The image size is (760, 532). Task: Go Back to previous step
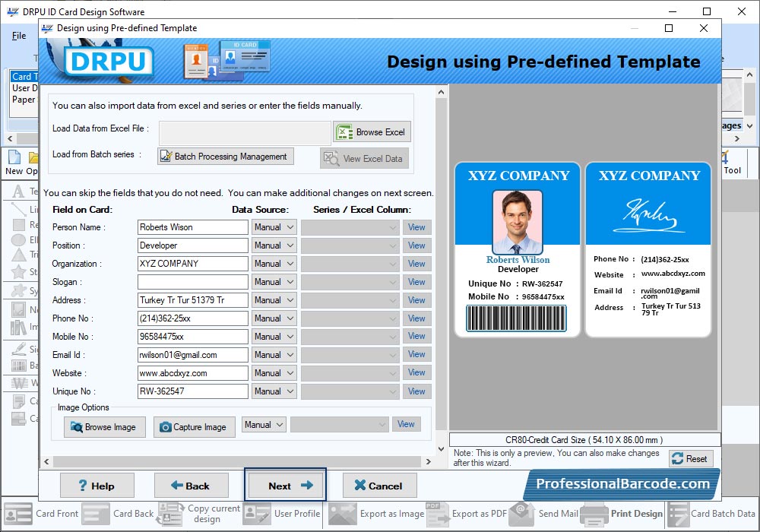191,486
